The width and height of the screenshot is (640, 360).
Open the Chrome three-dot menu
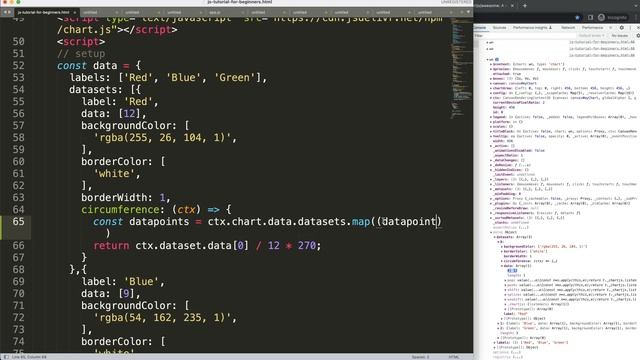click(x=636, y=18)
